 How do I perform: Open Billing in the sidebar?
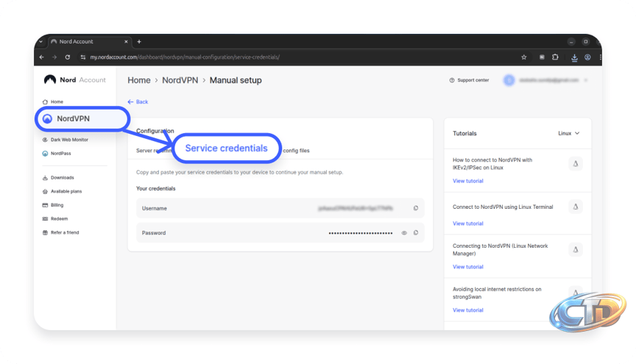53,205
